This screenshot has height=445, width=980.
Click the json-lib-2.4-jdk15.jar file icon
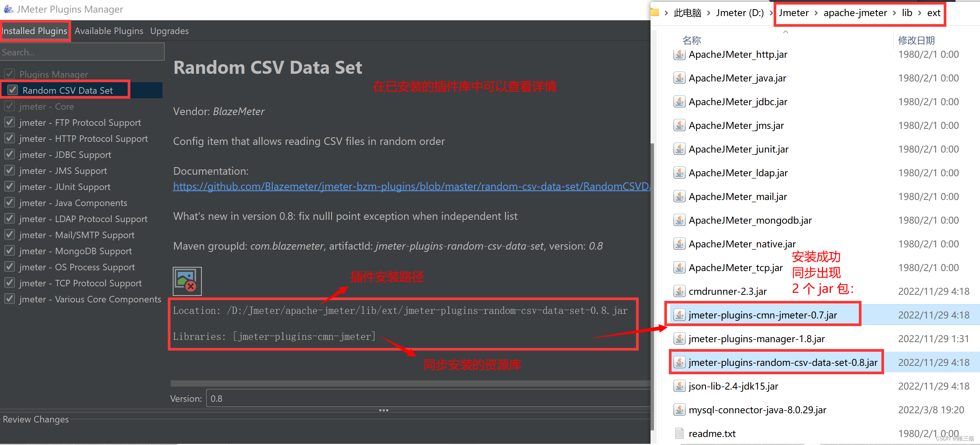[x=679, y=387]
